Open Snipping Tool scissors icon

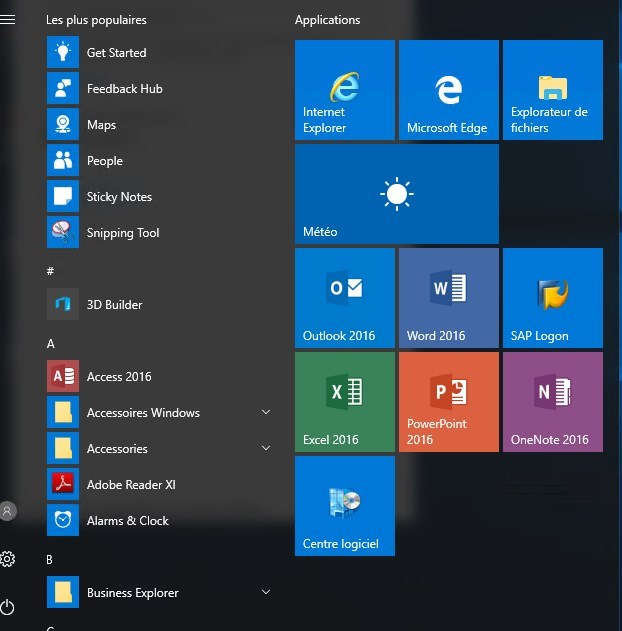point(63,232)
